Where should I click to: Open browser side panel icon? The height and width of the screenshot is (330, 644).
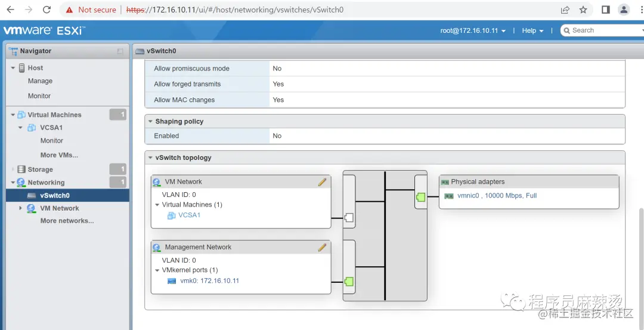coord(606,10)
